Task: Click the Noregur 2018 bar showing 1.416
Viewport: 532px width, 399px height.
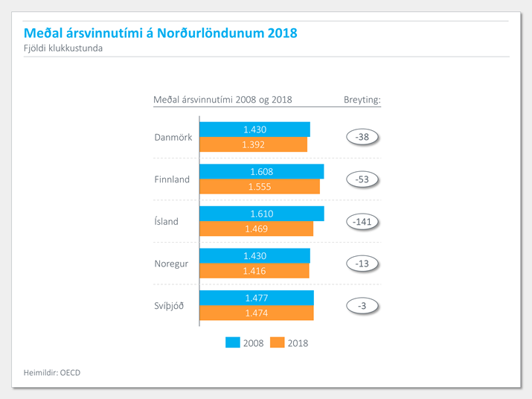Action: (254, 271)
